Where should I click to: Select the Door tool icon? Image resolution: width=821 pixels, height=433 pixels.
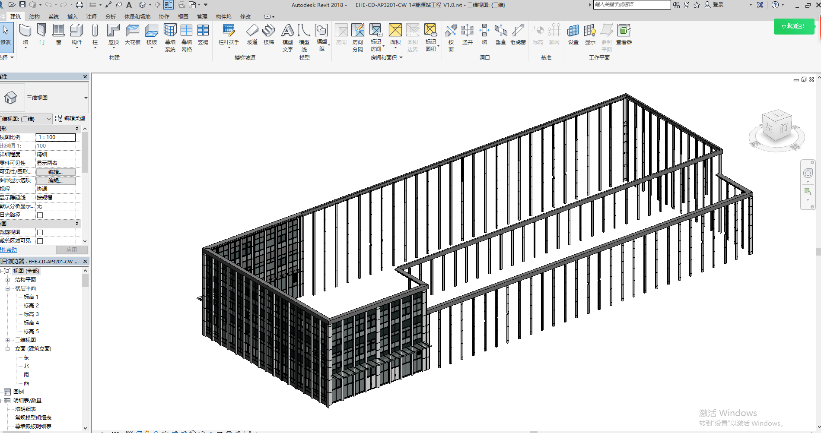coord(41,34)
